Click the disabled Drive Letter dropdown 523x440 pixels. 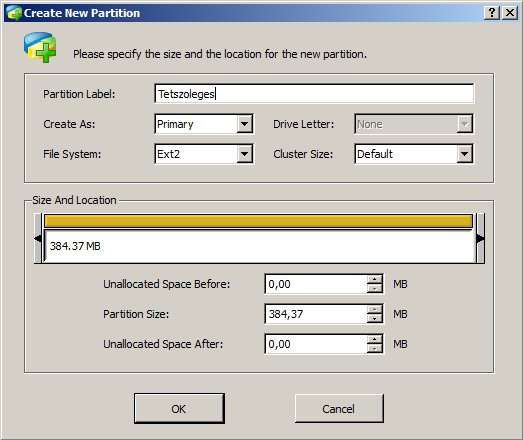click(414, 124)
